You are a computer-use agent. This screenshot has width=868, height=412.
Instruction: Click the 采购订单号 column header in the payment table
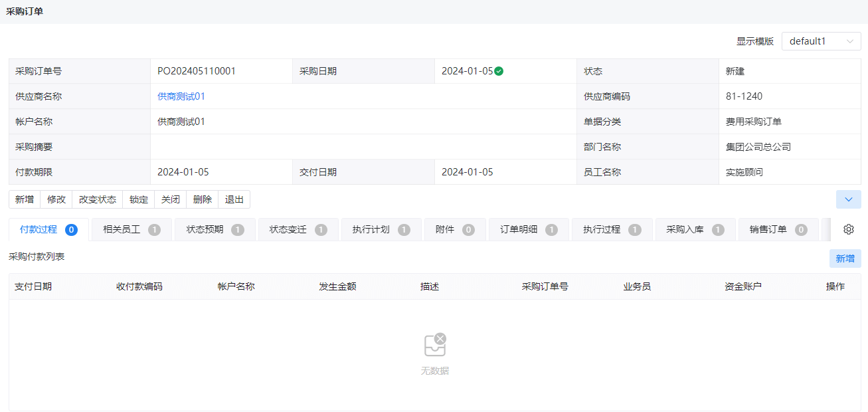(x=545, y=286)
